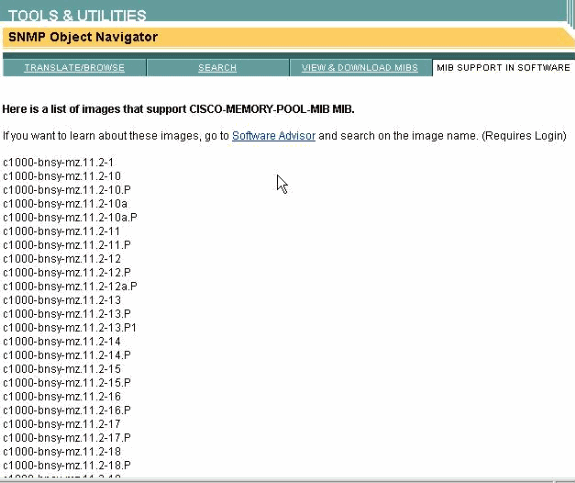This screenshot has width=575, height=483.
Task: Select image name c1000-bnsy-mz.11.2-12.P
Action: (67, 272)
